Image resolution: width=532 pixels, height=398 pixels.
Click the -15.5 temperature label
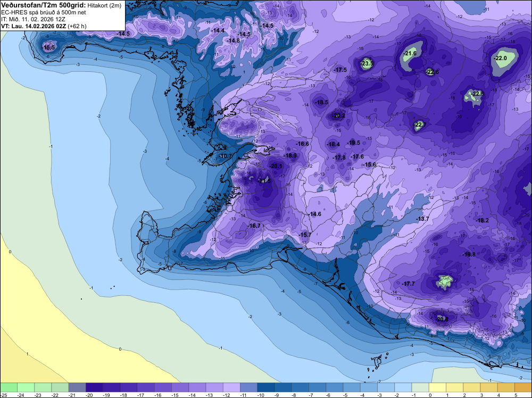tap(48, 47)
